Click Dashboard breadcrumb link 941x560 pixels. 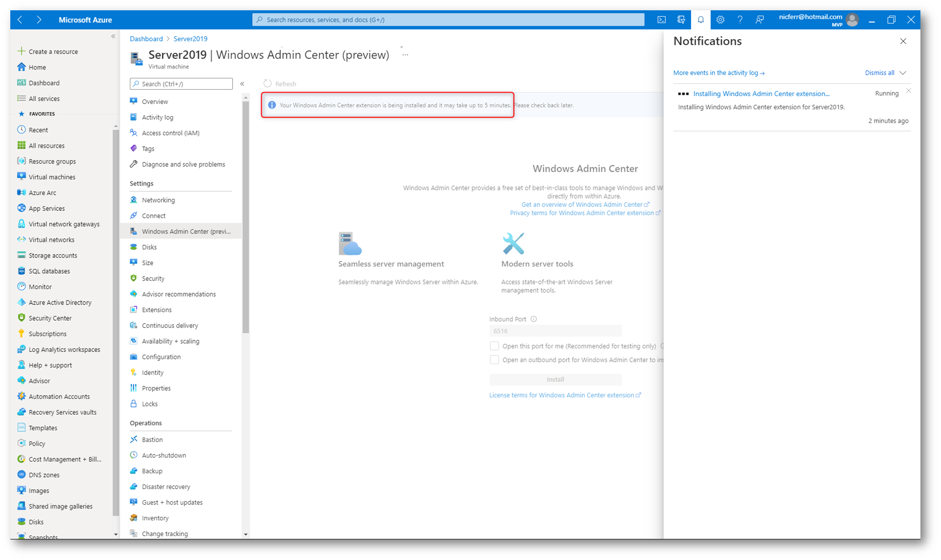pos(146,39)
